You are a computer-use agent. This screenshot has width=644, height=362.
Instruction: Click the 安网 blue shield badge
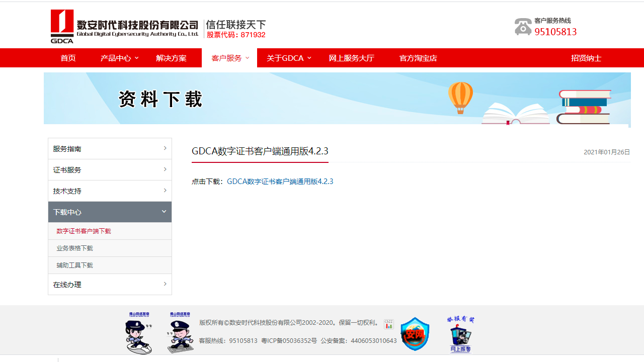point(414,333)
